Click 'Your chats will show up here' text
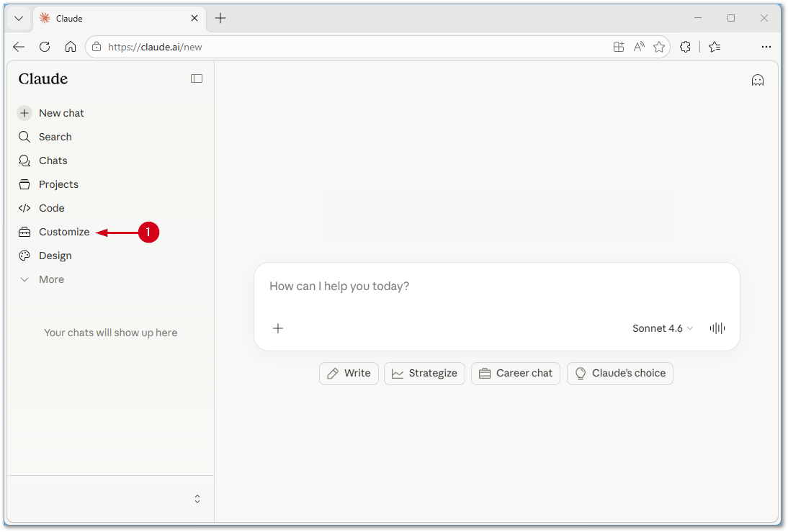 click(x=110, y=333)
